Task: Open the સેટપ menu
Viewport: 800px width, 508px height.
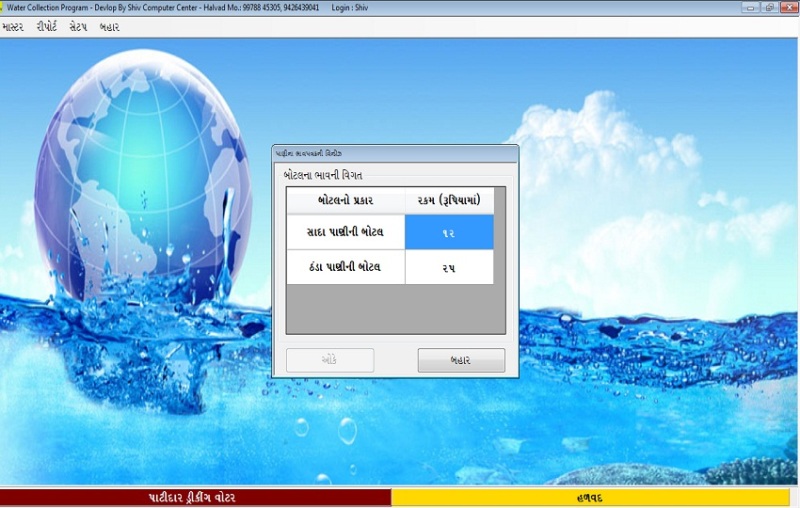Action: point(78,27)
